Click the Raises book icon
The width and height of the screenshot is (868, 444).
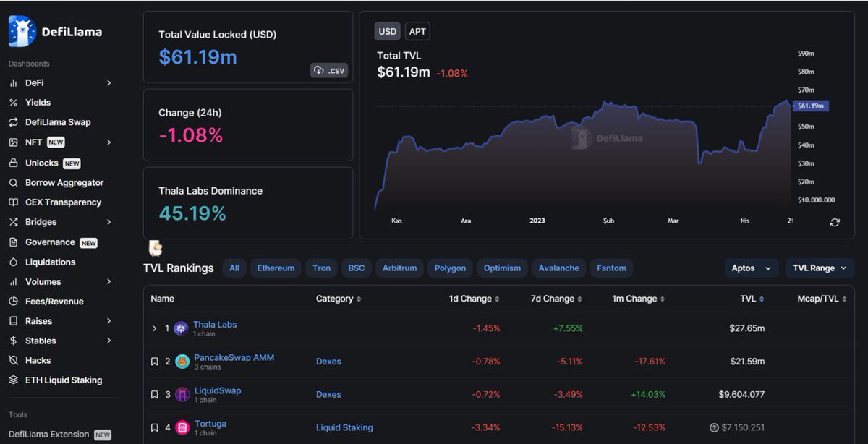[13, 321]
